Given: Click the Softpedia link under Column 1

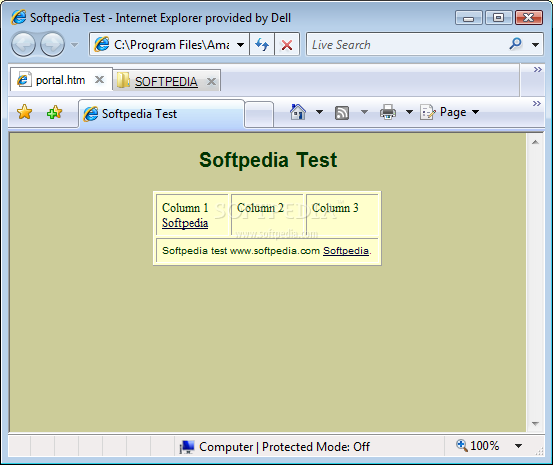Looking at the screenshot, I should pyautogui.click(x=185, y=223).
